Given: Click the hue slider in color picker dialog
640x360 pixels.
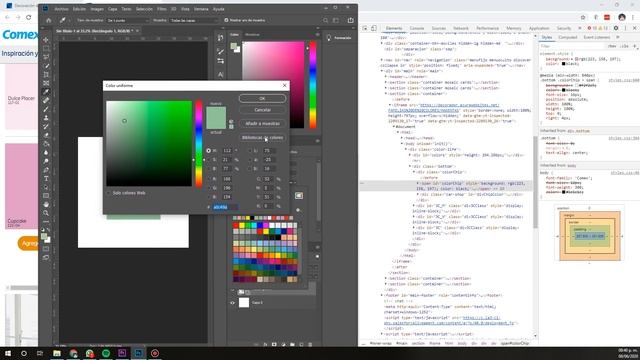Looking at the screenshot, I should 198,143.
